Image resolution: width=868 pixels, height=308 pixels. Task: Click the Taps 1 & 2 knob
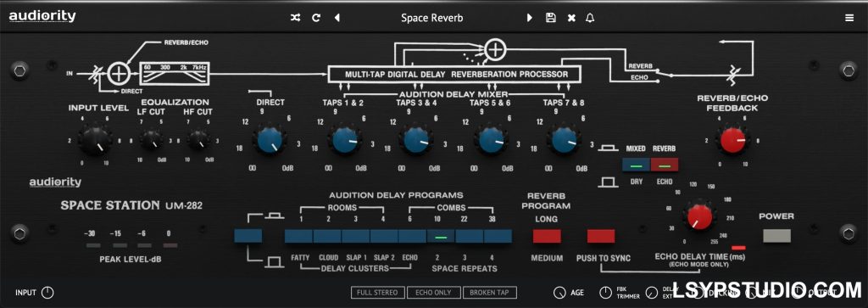coord(345,140)
